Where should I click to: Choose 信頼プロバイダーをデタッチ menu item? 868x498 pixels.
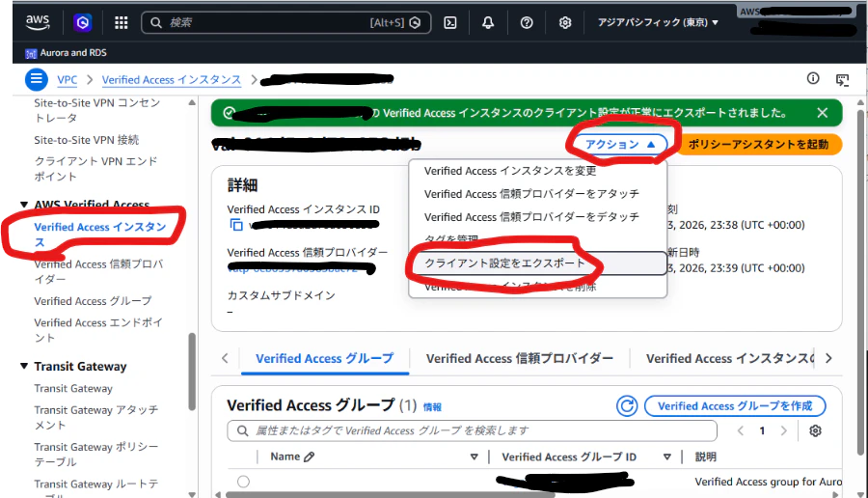(537, 216)
